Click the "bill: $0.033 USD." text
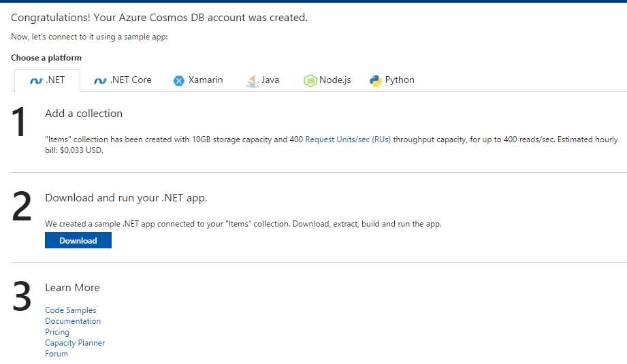Screen dimensions: 627x364 coord(74,150)
